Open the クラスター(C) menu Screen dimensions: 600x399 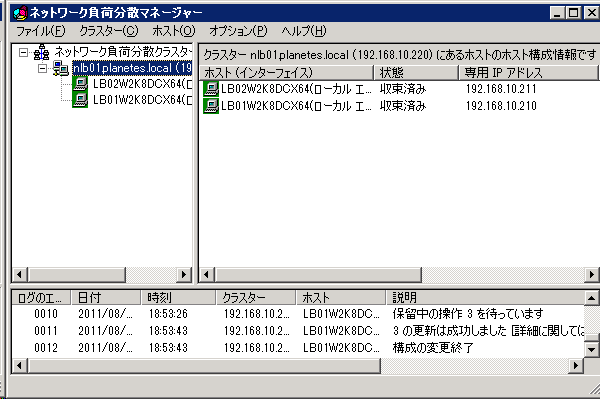[x=109, y=31]
